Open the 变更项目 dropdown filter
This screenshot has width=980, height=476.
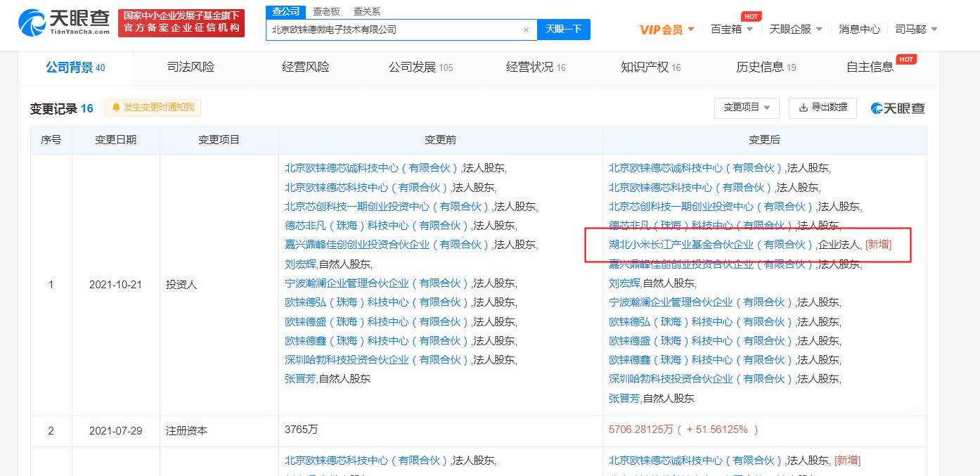[747, 108]
